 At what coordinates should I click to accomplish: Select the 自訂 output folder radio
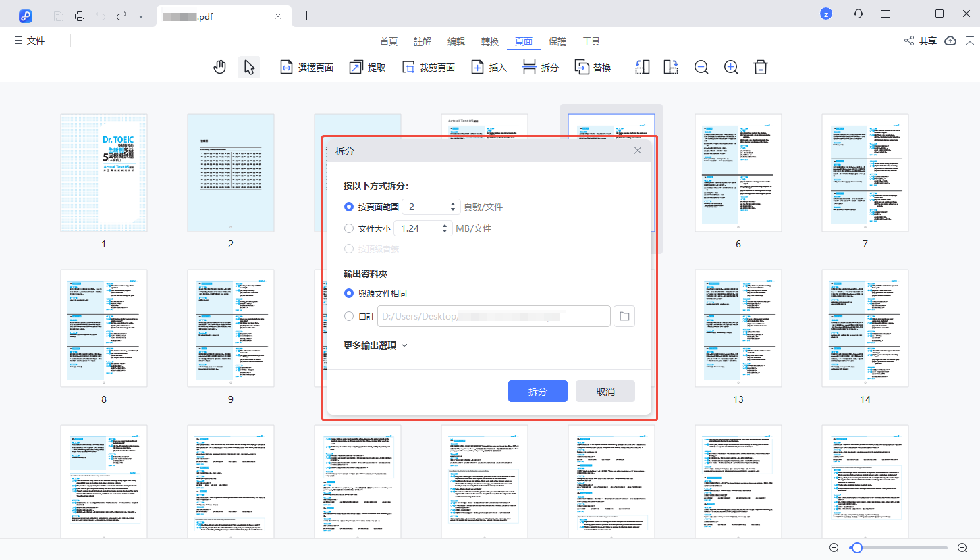tap(349, 316)
